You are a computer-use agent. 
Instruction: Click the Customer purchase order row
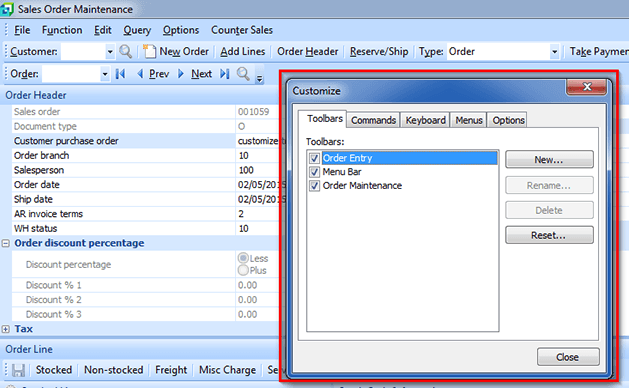pos(145,141)
